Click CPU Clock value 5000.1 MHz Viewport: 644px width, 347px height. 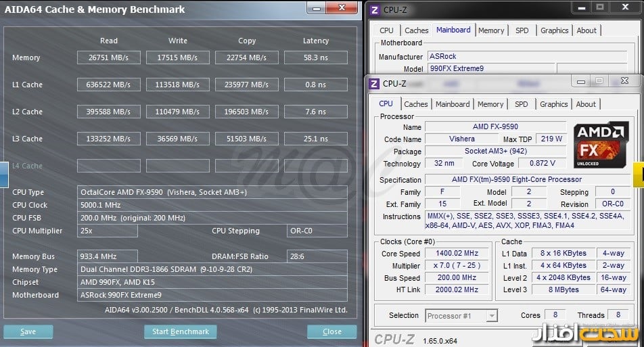[x=212, y=205]
